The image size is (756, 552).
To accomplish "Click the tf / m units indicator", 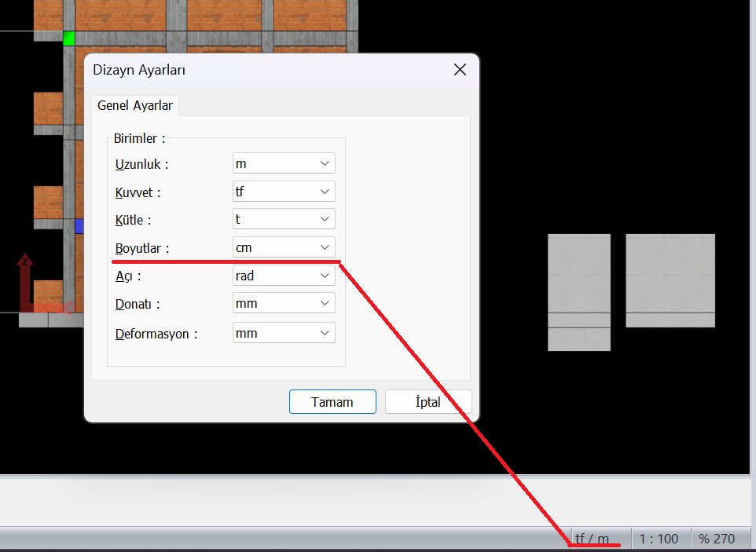I will tap(592, 539).
